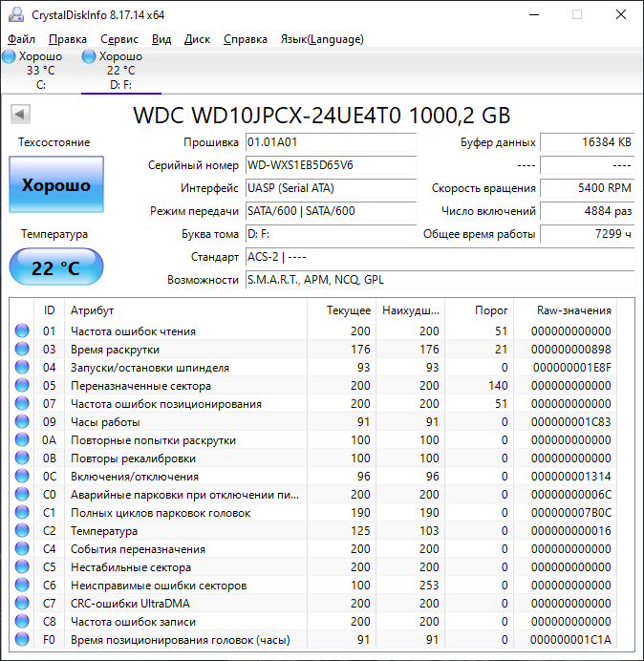Open the Справка menu

coord(246,39)
